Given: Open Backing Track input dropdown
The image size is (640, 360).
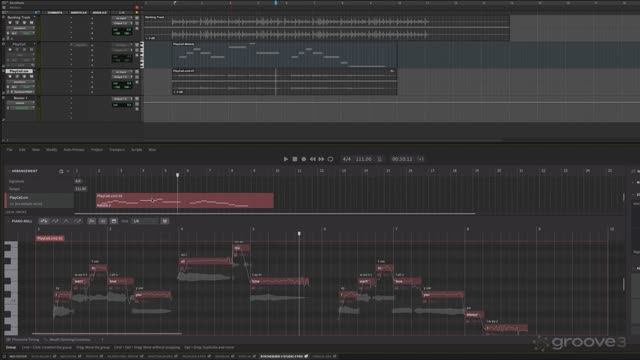Looking at the screenshot, I should pos(122,18).
